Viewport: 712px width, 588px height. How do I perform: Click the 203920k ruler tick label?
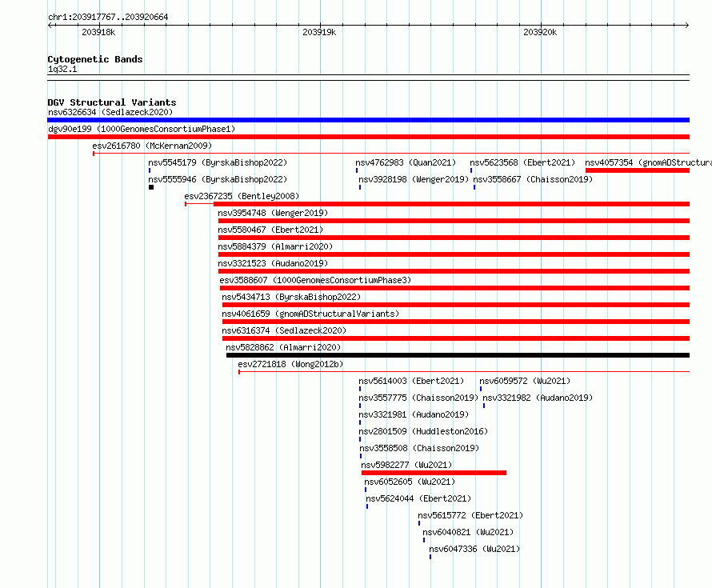pos(540,32)
